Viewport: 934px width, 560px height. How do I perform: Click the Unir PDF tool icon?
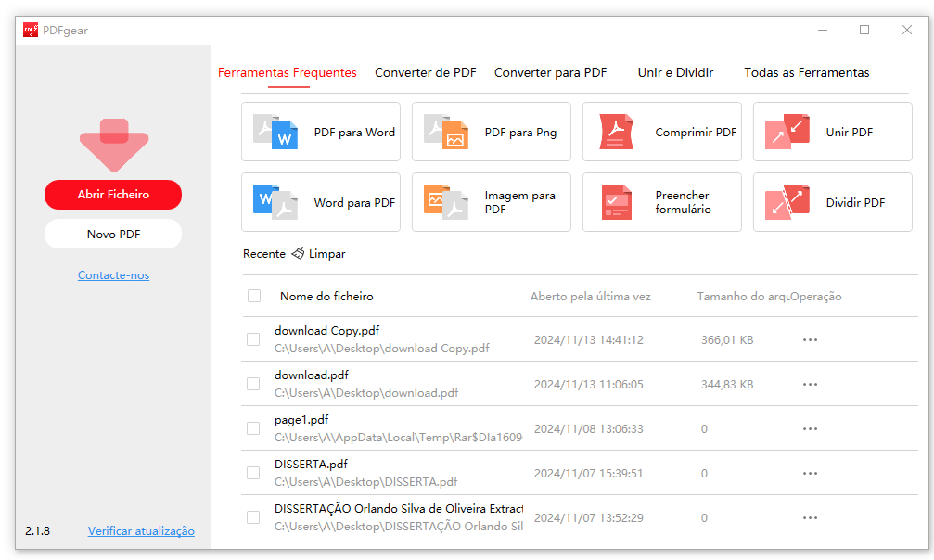787,132
